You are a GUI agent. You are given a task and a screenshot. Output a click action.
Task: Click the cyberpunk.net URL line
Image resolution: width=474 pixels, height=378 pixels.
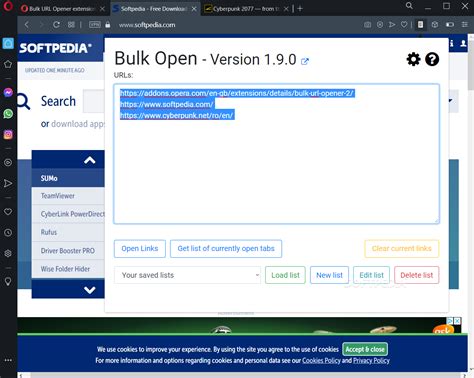177,115
